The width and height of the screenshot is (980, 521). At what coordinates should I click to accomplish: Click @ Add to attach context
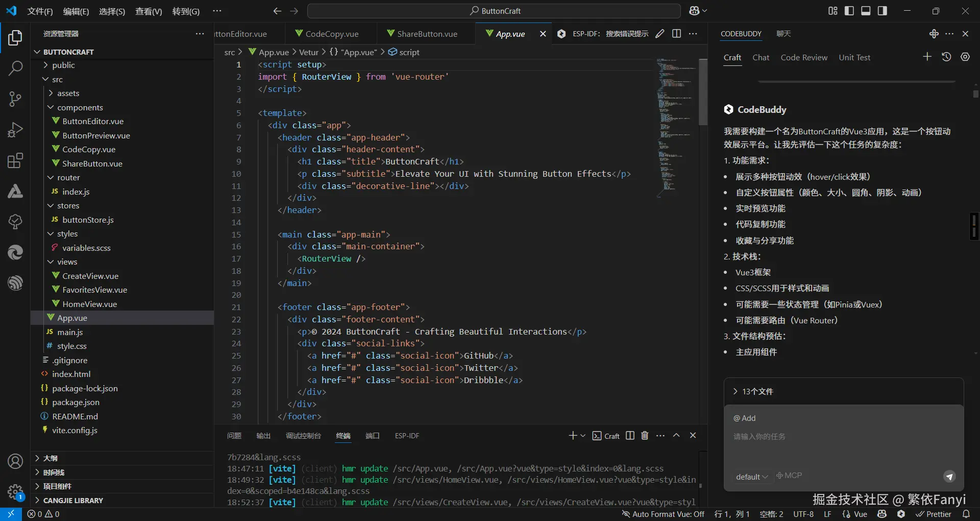coord(745,418)
